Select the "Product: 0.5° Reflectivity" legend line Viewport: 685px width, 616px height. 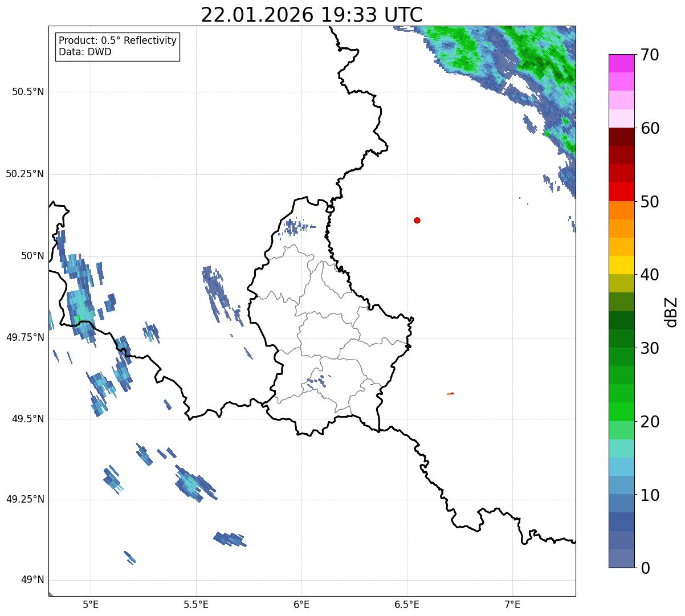117,41
